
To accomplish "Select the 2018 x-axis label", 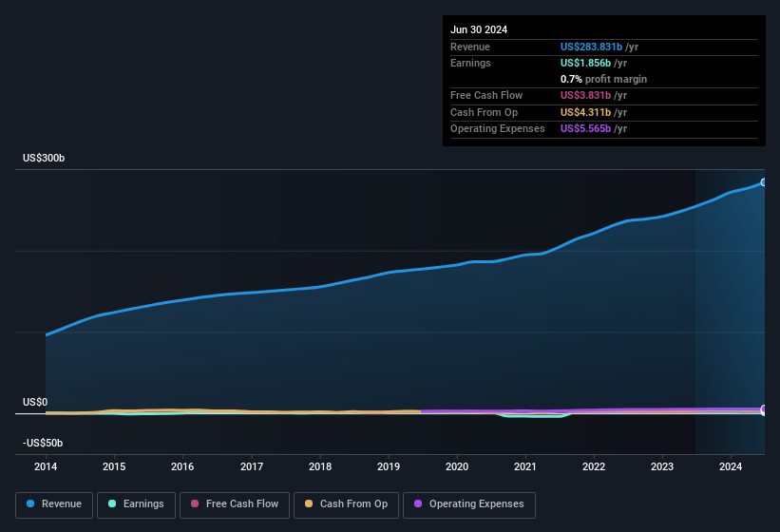I will (x=320, y=466).
